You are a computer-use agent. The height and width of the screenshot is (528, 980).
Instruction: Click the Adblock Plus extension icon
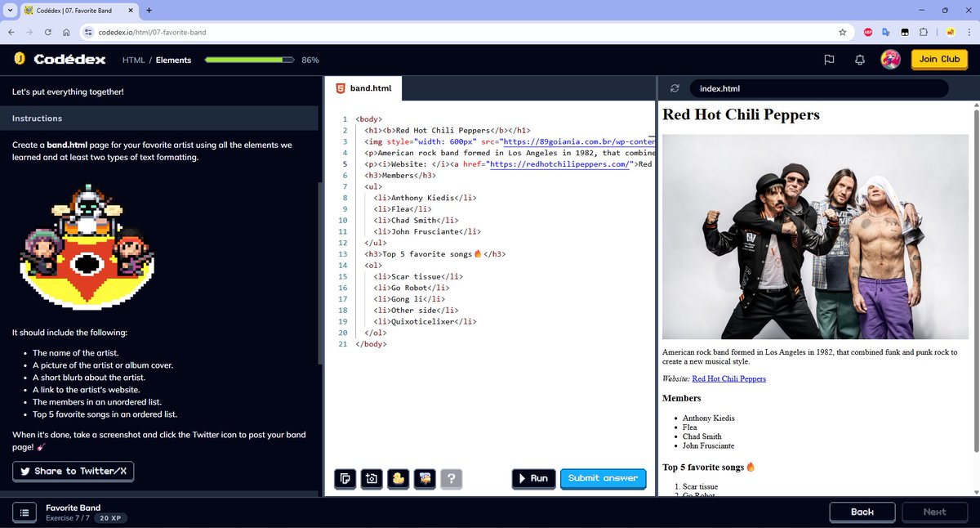click(869, 32)
